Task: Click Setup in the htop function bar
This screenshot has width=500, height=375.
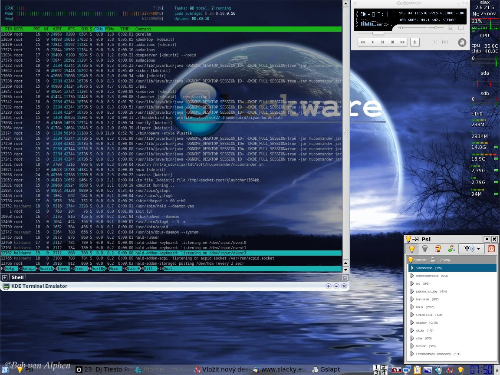Action: tap(28, 268)
